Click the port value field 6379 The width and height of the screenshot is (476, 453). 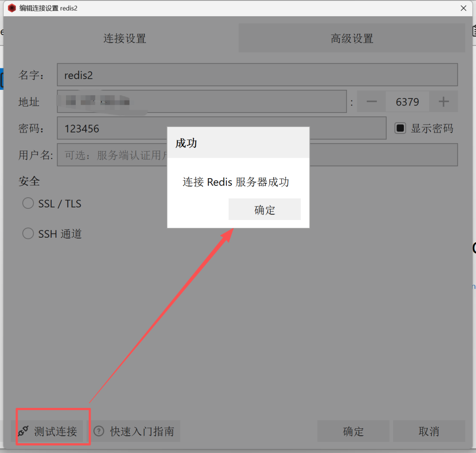pos(407,101)
